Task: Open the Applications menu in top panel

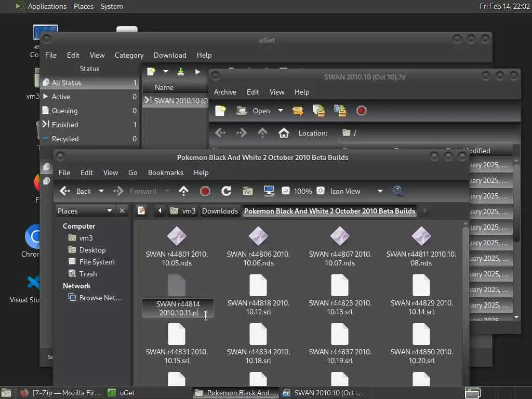Action: 41,6
